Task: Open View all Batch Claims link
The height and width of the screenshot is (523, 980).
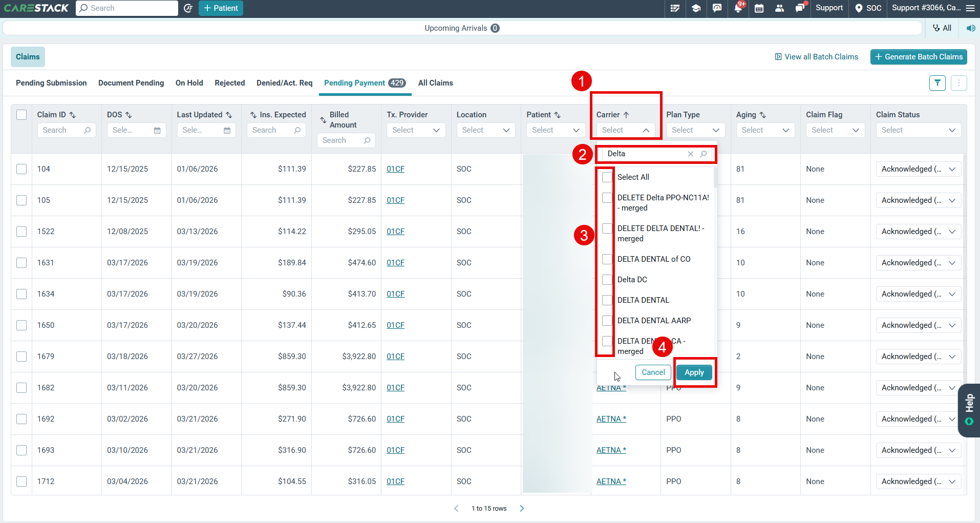Action: tap(816, 57)
